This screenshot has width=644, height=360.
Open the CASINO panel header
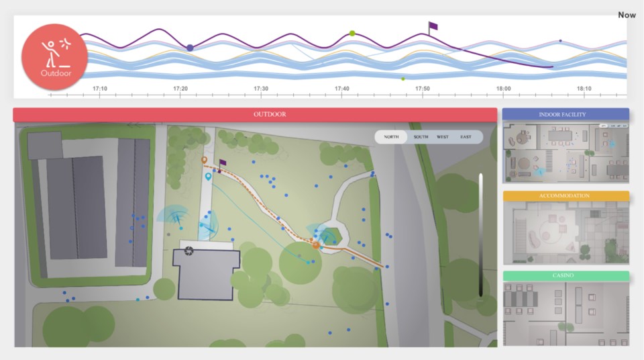pyautogui.click(x=565, y=276)
